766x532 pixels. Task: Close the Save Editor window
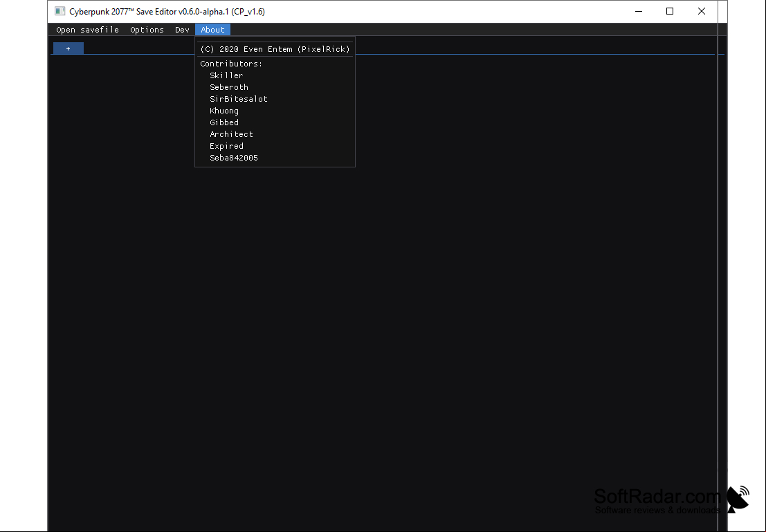pos(702,11)
